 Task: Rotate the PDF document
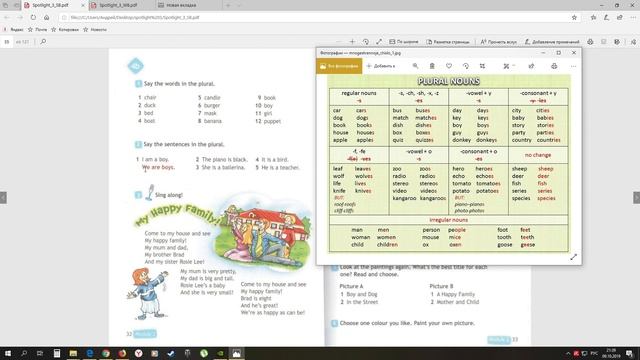pyautogui.click(x=366, y=42)
